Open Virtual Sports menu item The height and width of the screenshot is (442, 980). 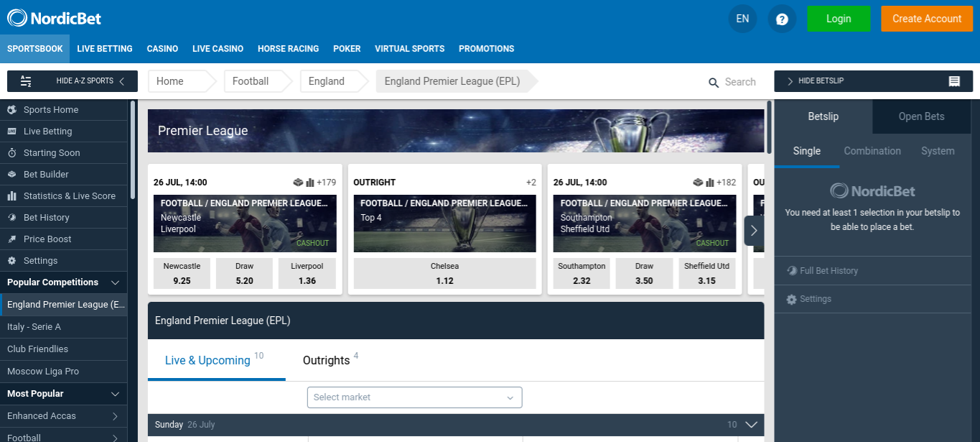point(409,49)
